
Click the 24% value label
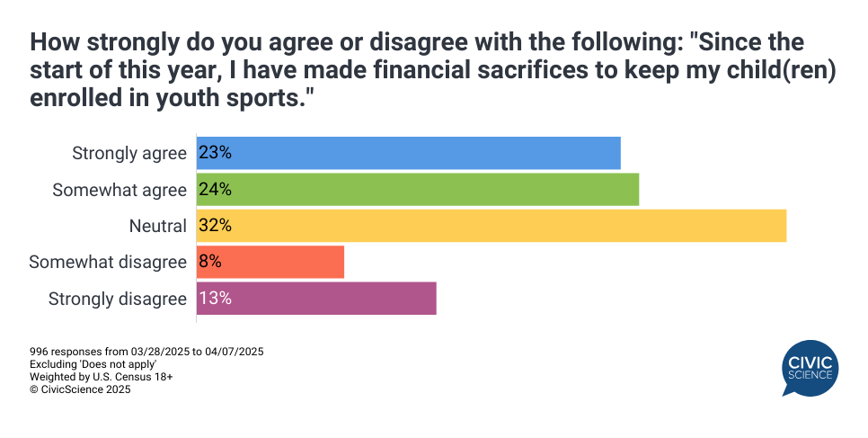pos(216,190)
